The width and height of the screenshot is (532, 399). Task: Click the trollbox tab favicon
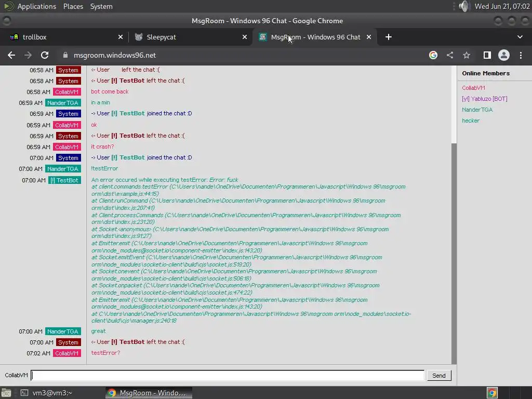[x=14, y=37]
